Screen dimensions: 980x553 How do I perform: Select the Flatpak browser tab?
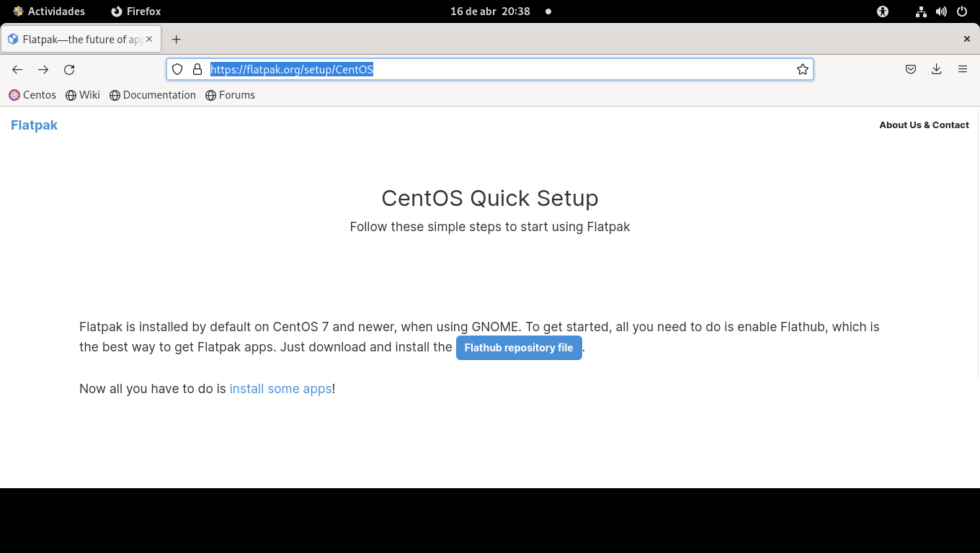[x=81, y=39]
